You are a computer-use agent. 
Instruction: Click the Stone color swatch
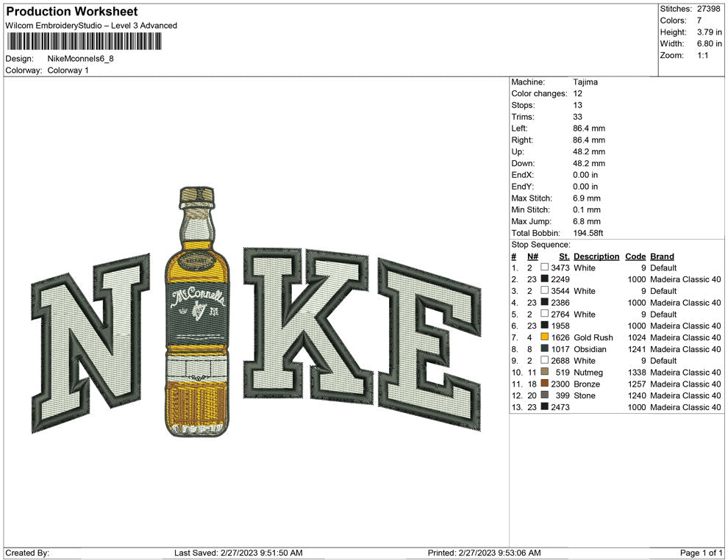click(545, 395)
